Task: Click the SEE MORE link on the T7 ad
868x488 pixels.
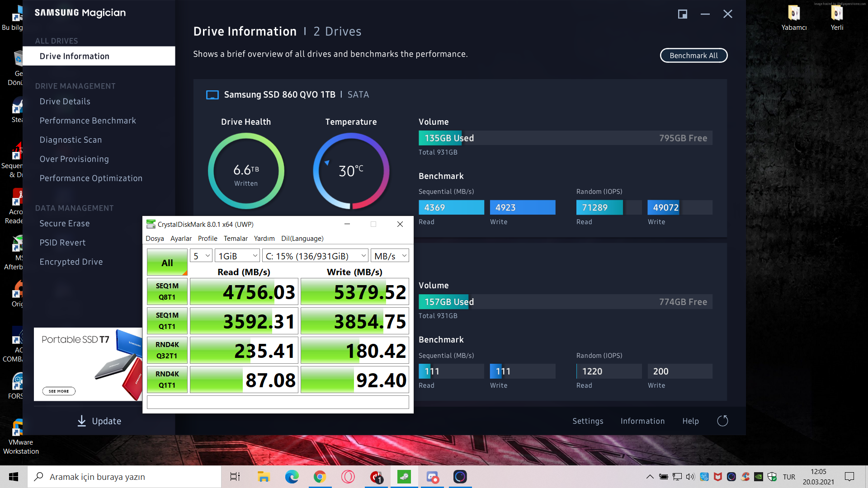Action: coord(59,391)
